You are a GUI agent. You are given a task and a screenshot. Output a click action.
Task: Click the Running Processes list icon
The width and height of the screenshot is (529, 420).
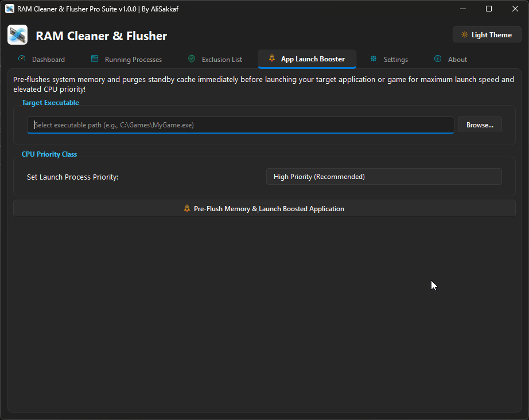95,59
